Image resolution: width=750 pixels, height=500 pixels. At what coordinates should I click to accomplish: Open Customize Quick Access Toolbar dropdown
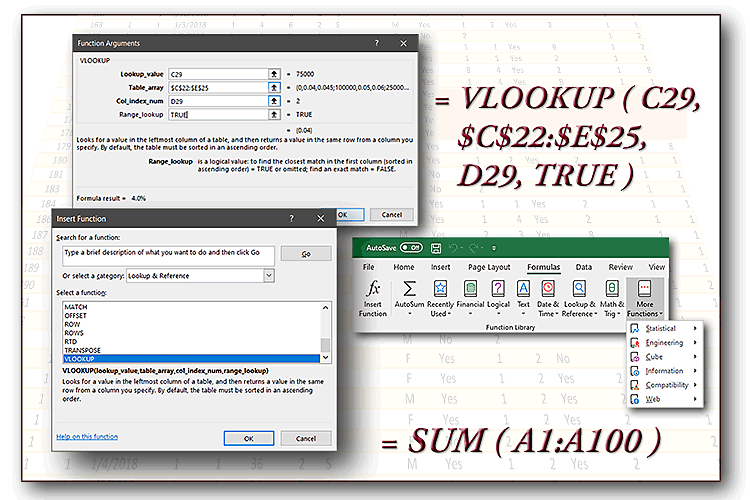coord(494,248)
